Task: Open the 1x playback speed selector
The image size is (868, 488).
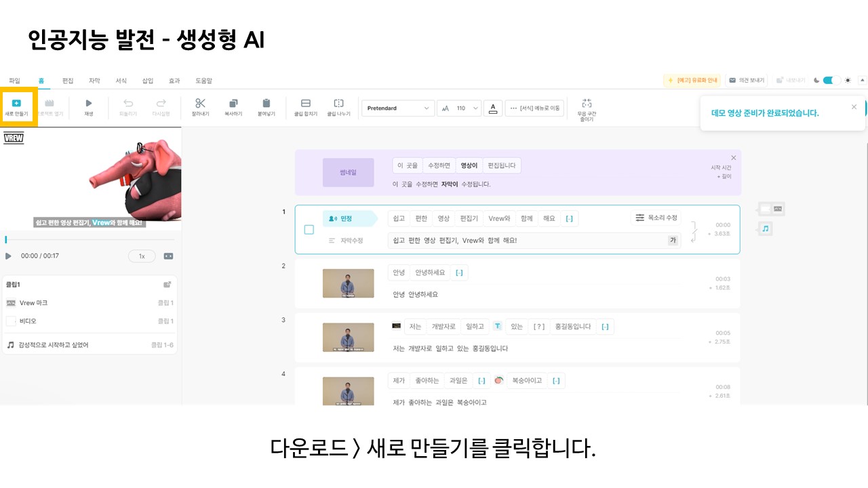Action: [142, 256]
